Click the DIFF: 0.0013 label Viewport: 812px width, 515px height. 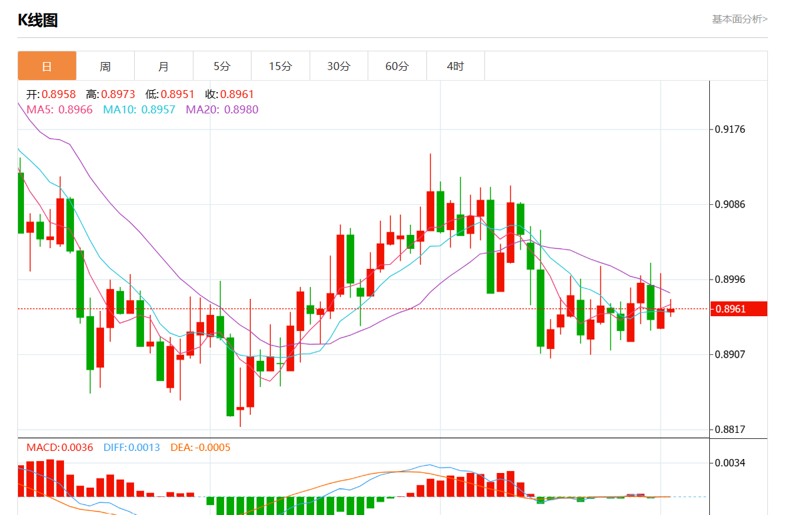(x=131, y=448)
